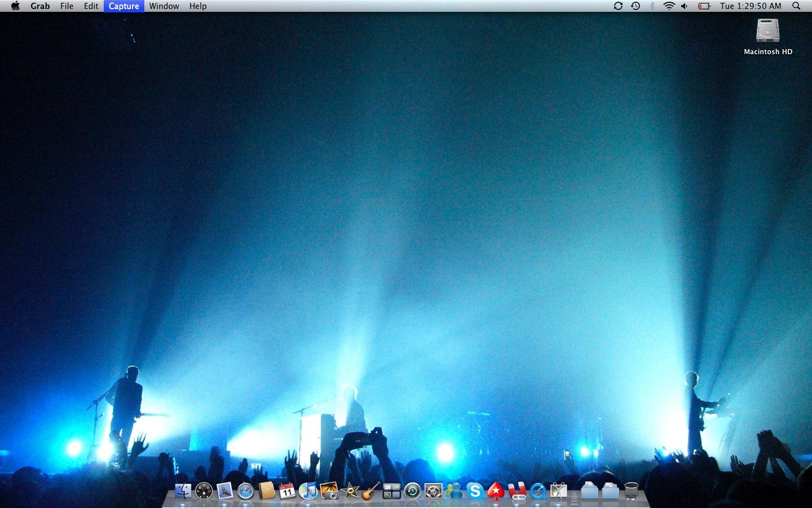Open the Window menu
The height and width of the screenshot is (508, 812).
[164, 6]
